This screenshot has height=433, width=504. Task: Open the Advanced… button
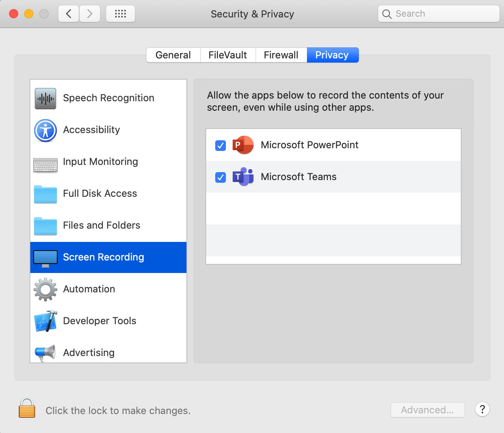427,410
